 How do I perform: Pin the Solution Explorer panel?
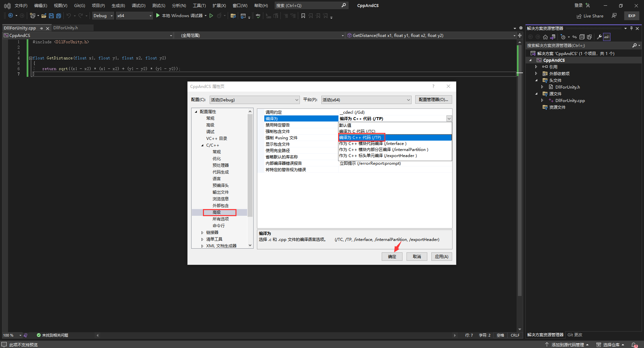(631, 28)
